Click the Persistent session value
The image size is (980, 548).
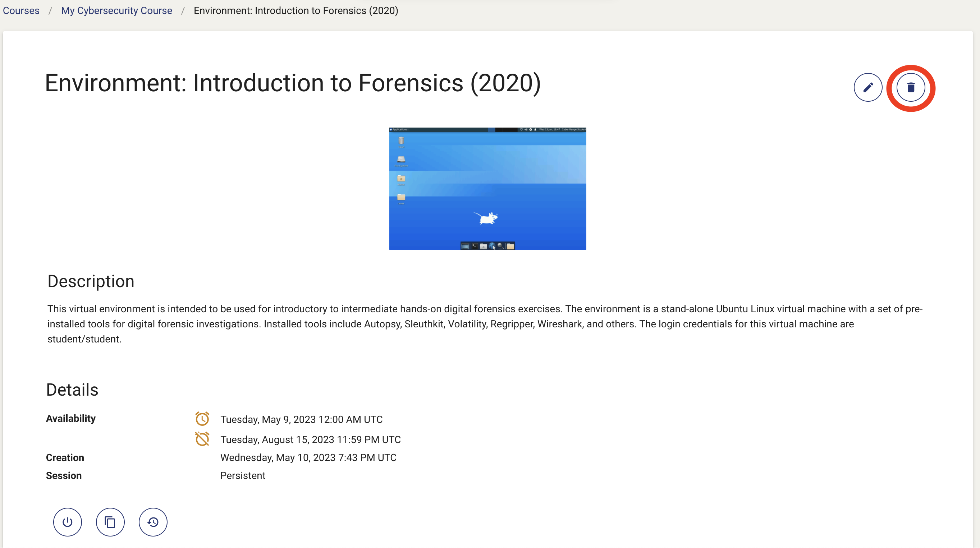coord(243,475)
